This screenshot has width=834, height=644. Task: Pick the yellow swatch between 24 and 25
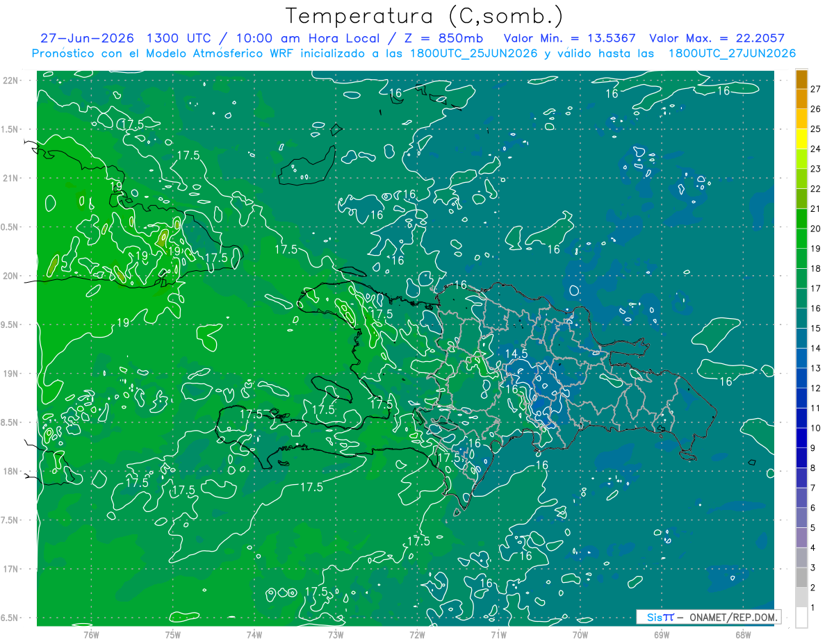coord(801,139)
